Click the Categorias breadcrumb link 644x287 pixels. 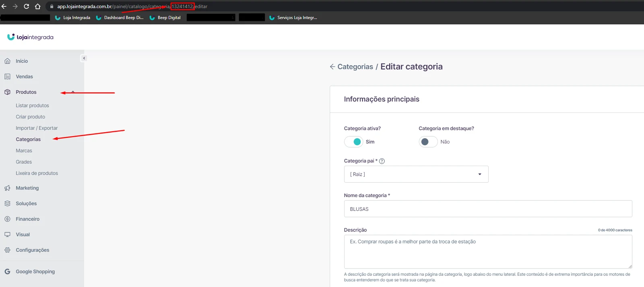pos(355,67)
